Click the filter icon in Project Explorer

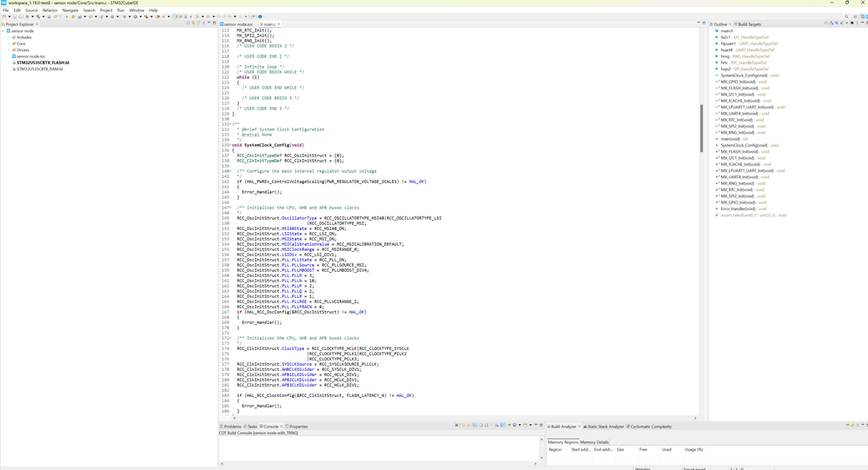click(199, 23)
